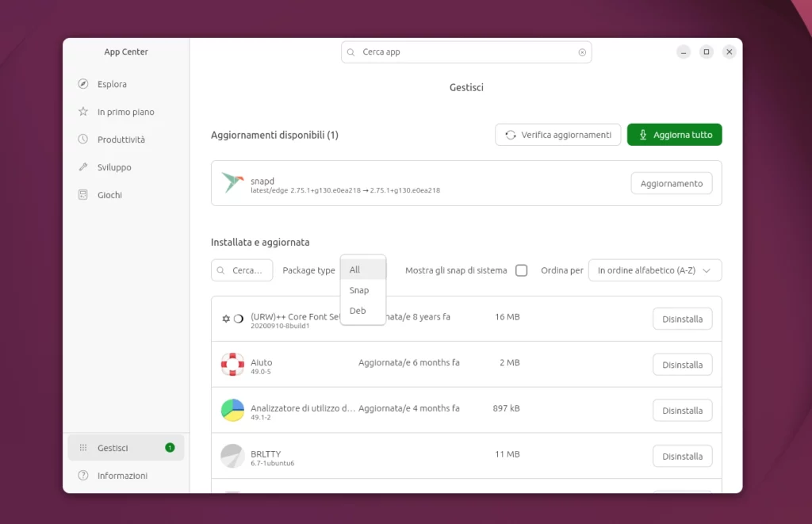Select the Esplora compass icon in sidebar
Viewport: 812px width, 524px height.
(82, 83)
